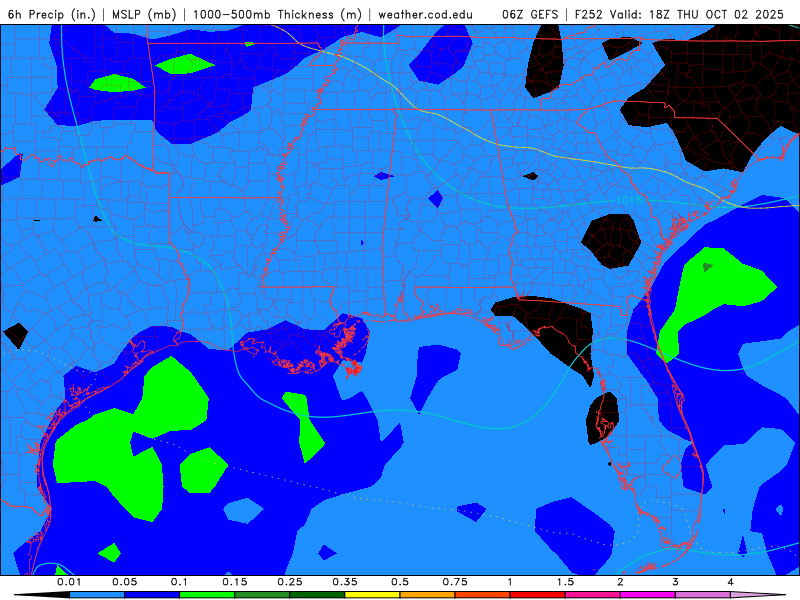The width and height of the screenshot is (800, 600).
Task: Click the 1.5 legend value
Action: click(x=565, y=582)
